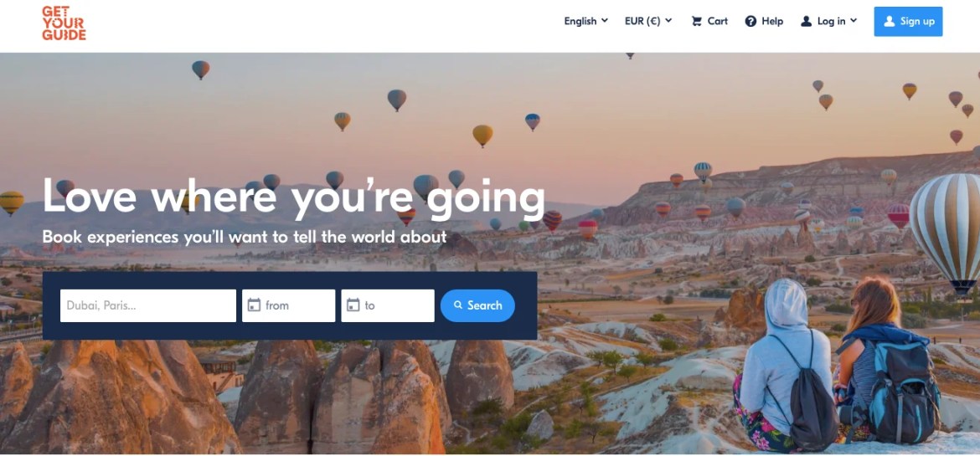Click the person icon in Sign up button
980x456 pixels.
(x=889, y=21)
